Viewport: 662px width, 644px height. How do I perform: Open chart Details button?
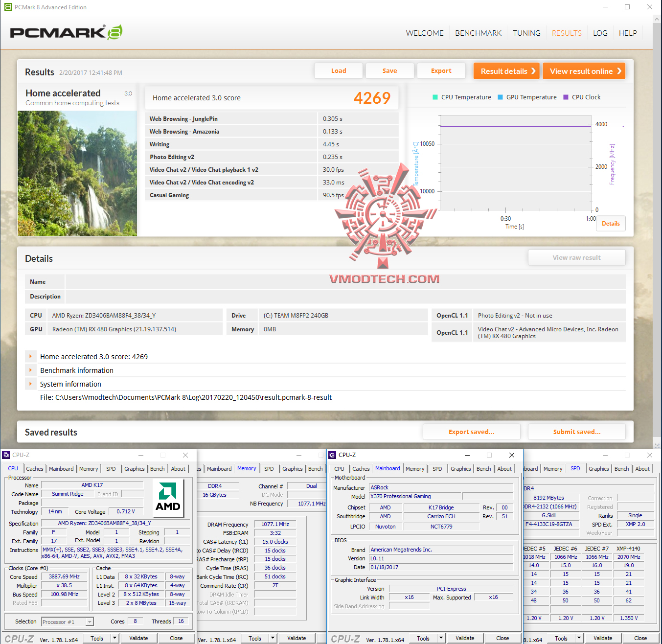pyautogui.click(x=611, y=224)
